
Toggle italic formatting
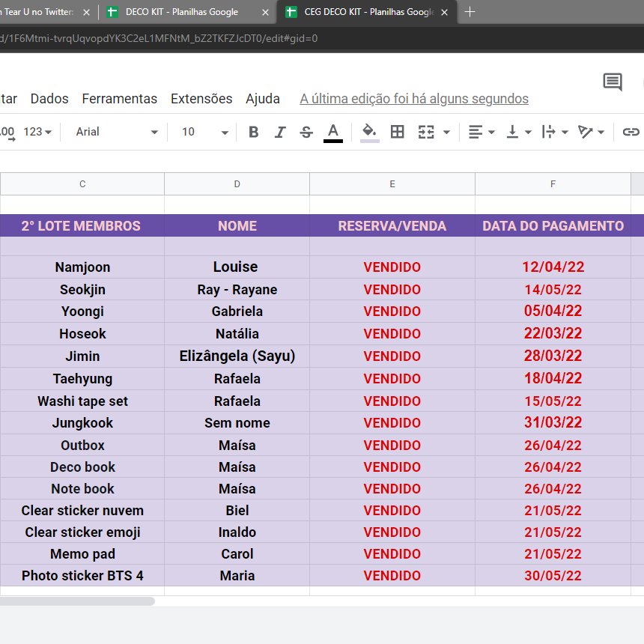280,132
